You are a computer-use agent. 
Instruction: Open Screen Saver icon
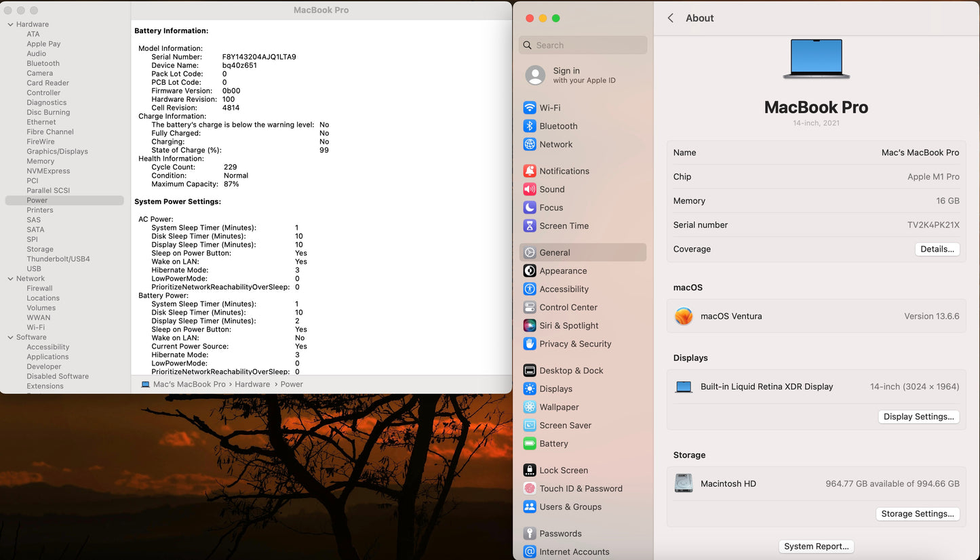[x=530, y=425]
